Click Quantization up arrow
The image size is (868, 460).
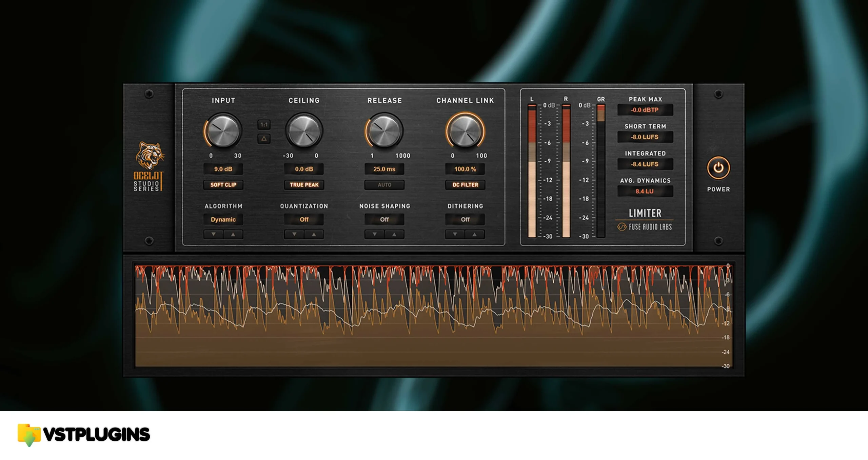pyautogui.click(x=314, y=234)
